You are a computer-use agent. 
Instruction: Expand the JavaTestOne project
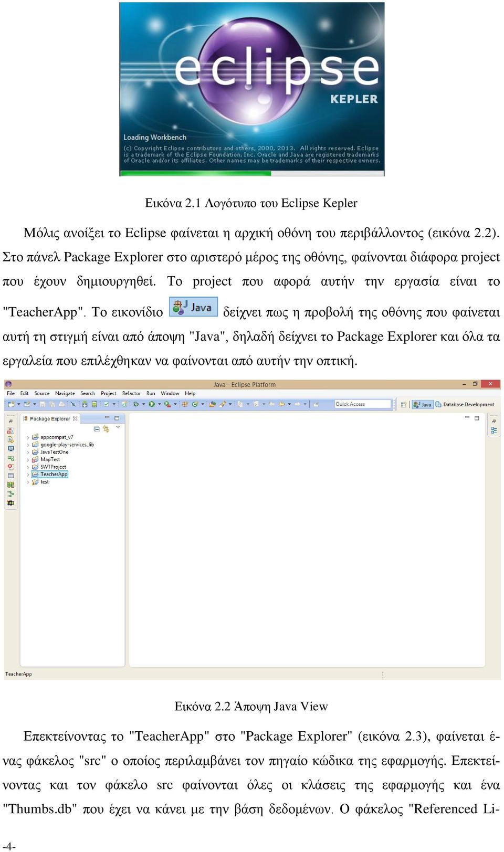click(28, 452)
